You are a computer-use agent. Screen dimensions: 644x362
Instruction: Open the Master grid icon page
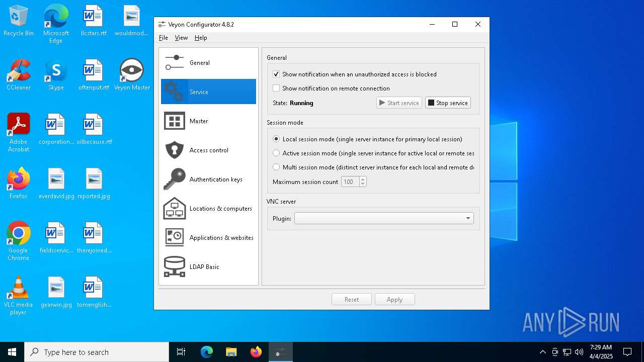click(175, 121)
